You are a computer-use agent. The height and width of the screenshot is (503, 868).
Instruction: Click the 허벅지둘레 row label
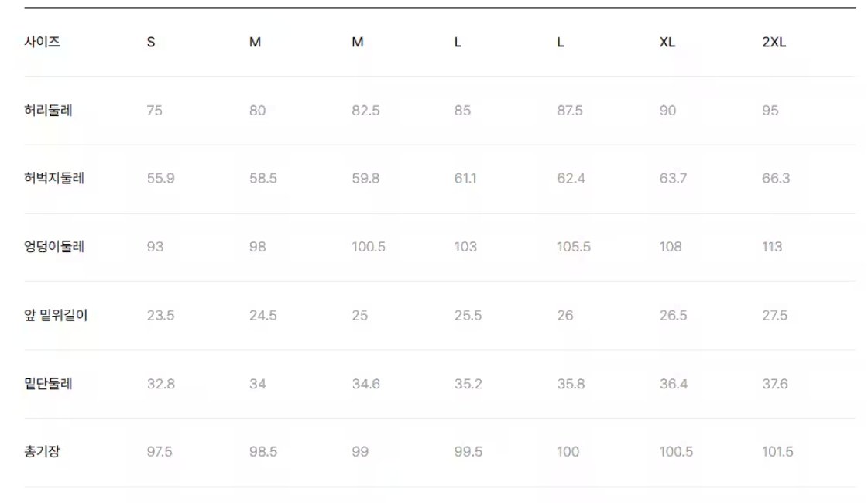tap(54, 178)
